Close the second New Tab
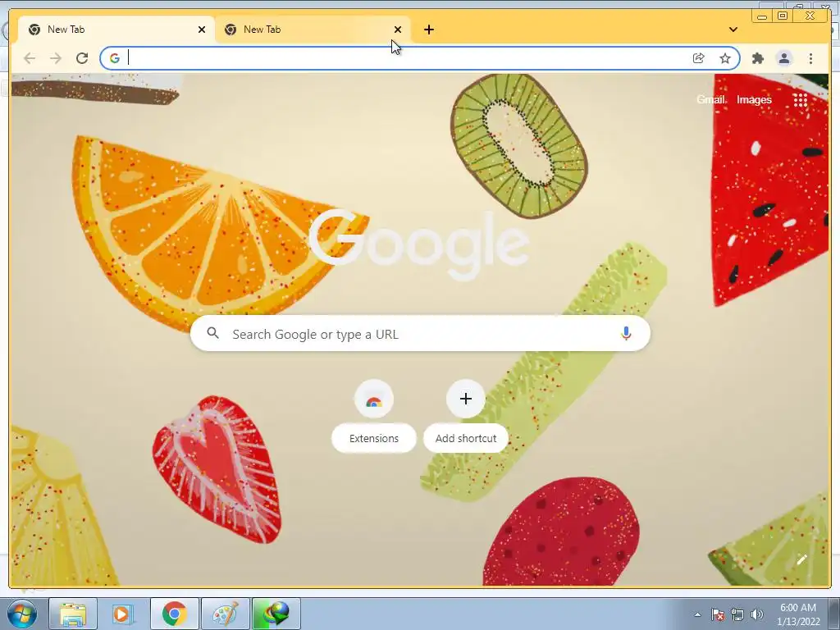840x630 pixels. coord(398,30)
